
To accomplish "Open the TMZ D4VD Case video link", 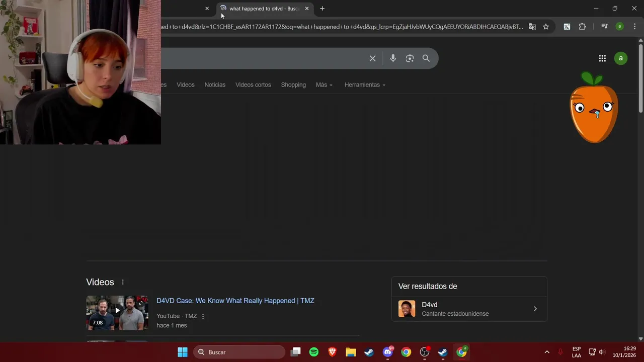I will pyautogui.click(x=235, y=301).
